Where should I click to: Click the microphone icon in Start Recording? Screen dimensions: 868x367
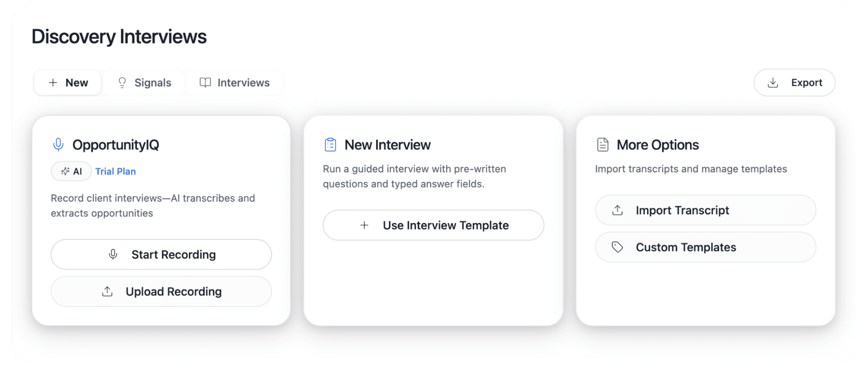click(113, 254)
